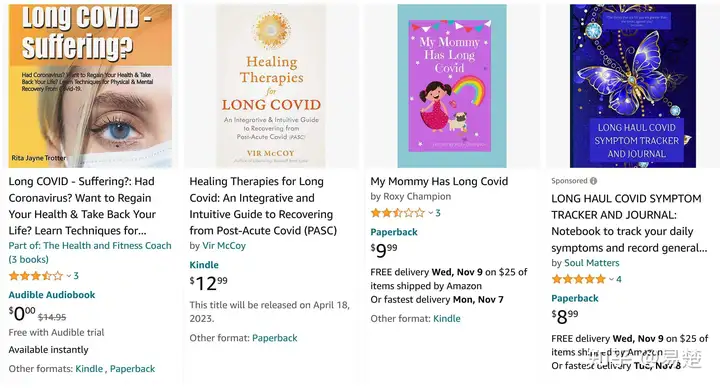Click the Sponsored info icon

click(x=593, y=181)
